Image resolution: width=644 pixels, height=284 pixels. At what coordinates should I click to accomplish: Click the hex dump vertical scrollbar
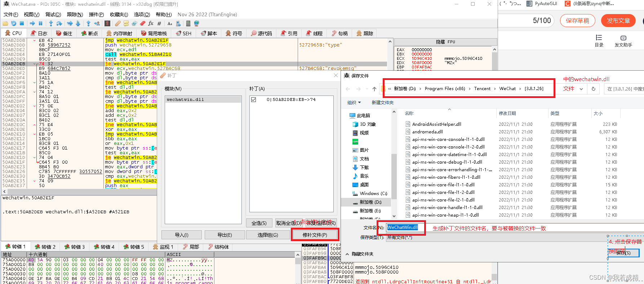click(x=298, y=268)
